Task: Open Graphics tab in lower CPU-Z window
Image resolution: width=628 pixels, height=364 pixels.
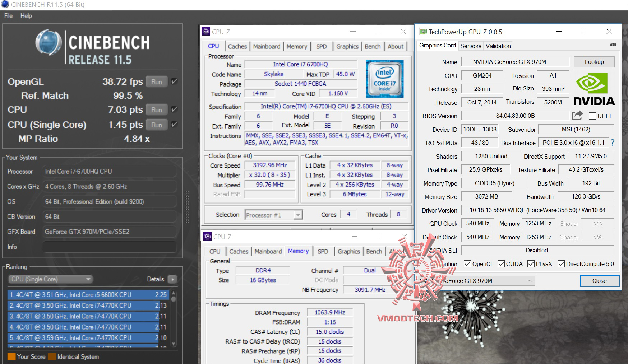Action: pos(349,251)
